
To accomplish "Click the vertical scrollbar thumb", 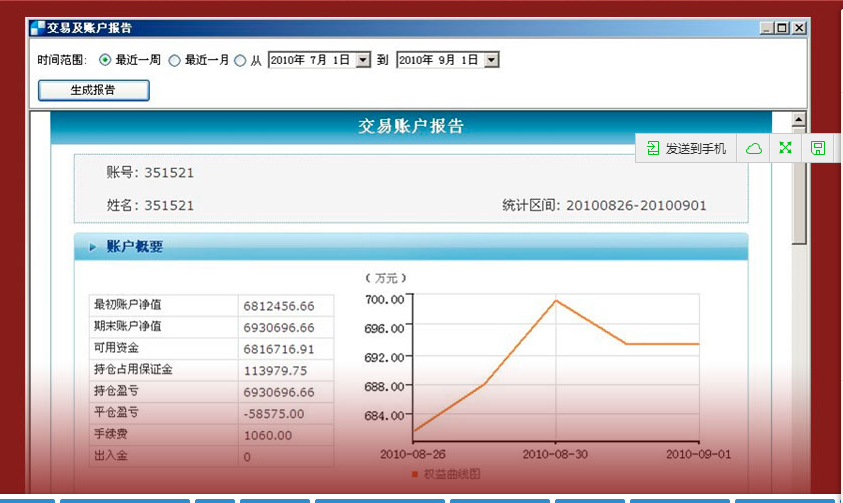I will (x=798, y=190).
